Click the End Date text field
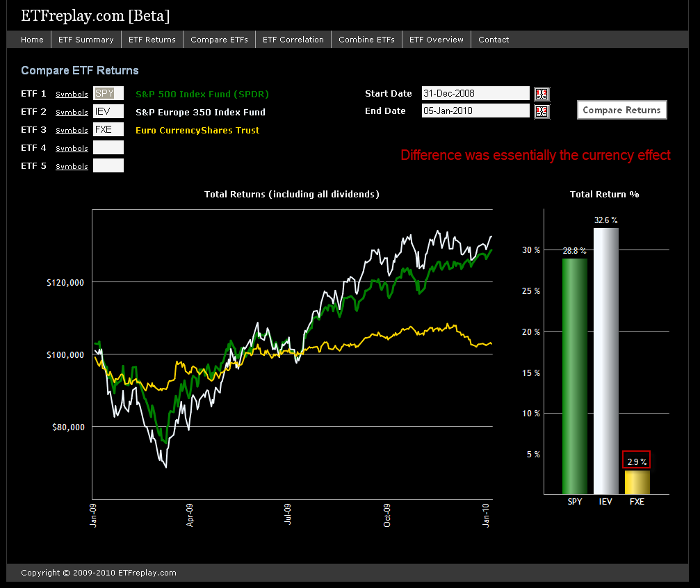This screenshot has height=588, width=700. tap(475, 111)
